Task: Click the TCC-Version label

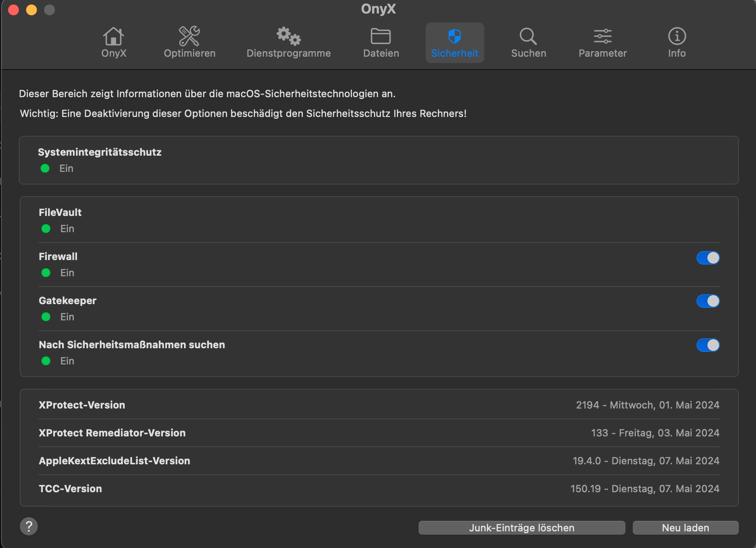Action: pyautogui.click(x=70, y=489)
